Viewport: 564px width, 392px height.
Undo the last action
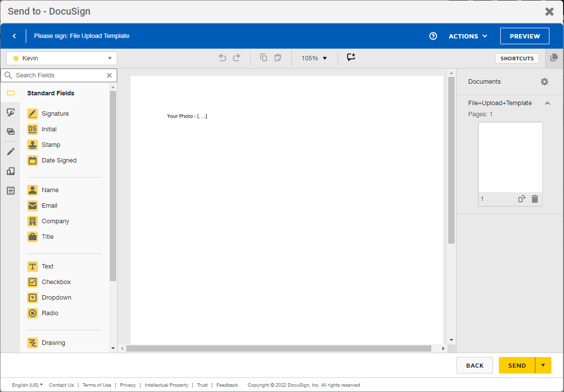point(222,57)
